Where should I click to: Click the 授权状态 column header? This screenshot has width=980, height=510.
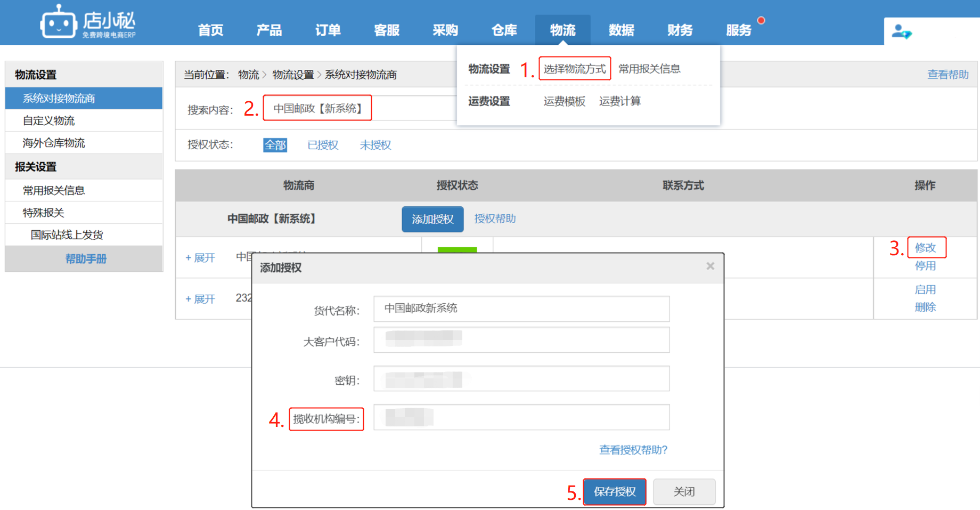tap(457, 185)
